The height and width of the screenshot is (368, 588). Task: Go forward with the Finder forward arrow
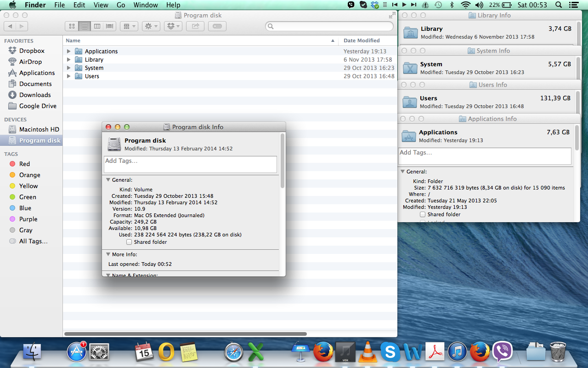click(x=22, y=26)
